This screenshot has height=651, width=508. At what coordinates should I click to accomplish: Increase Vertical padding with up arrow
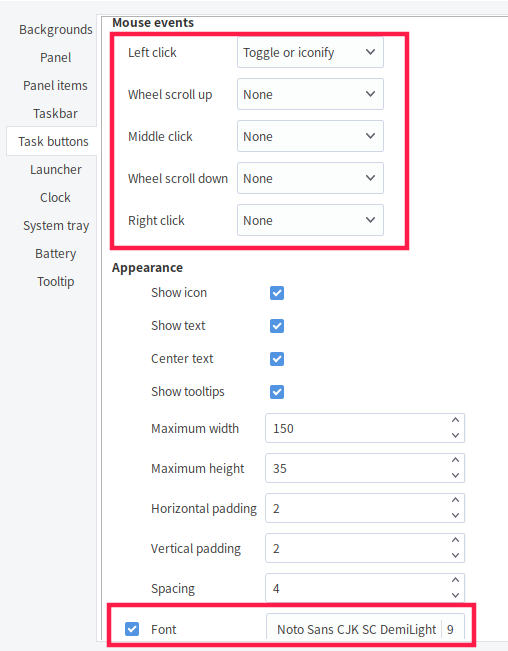(455, 540)
